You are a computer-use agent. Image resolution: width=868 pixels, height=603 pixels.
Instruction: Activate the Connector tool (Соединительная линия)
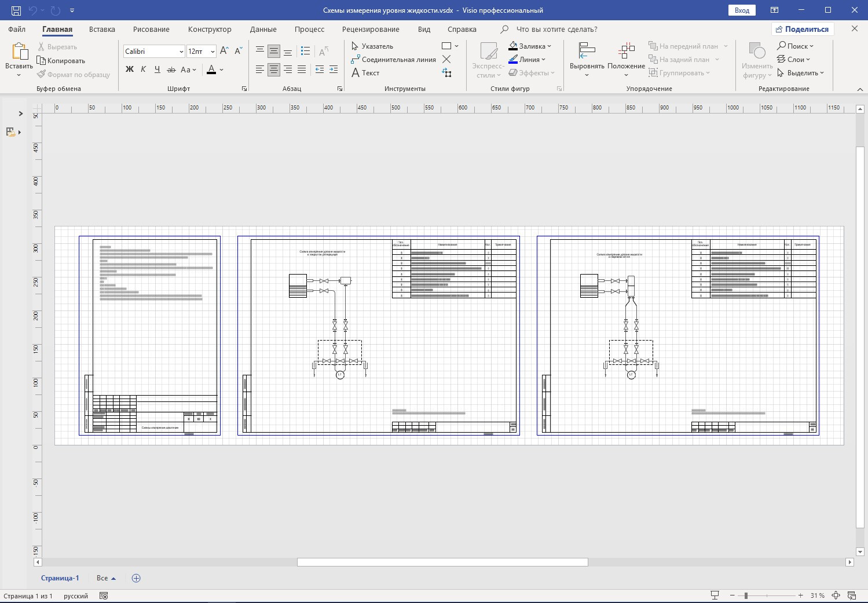point(393,60)
